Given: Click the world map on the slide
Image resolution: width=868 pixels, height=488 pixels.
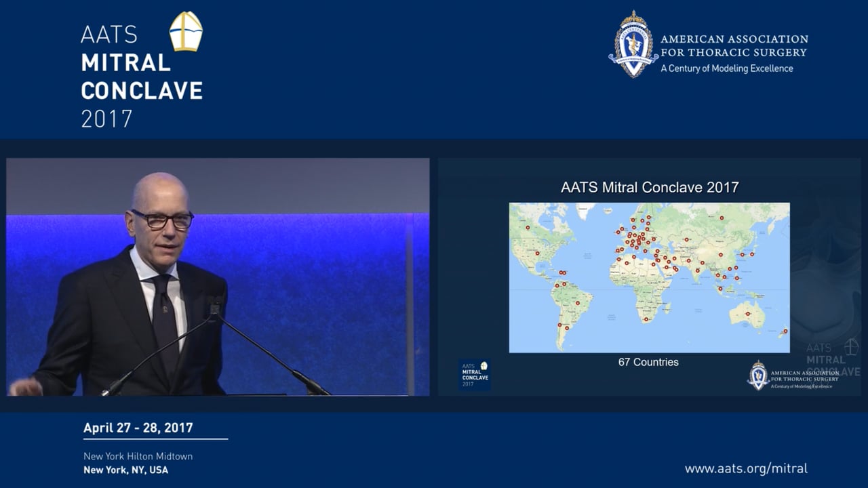Looking at the screenshot, I should tap(649, 278).
